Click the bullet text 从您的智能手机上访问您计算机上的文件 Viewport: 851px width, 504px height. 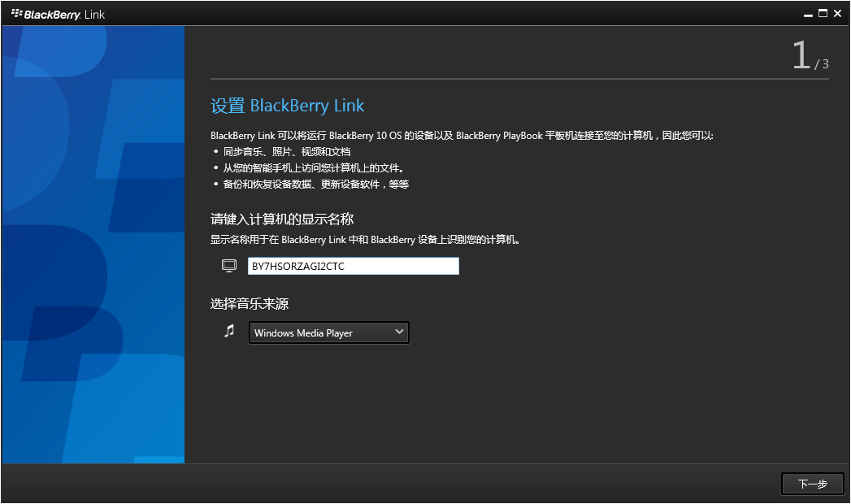(313, 168)
